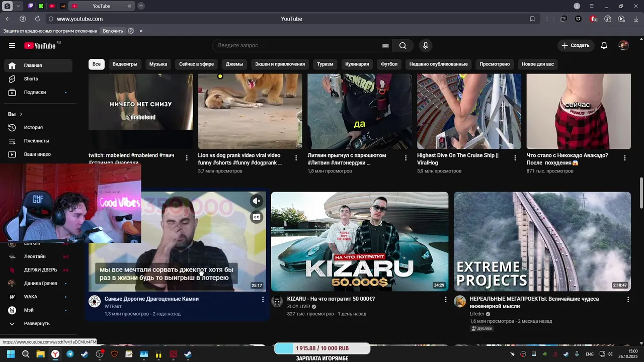This screenshot has height=362, width=644.
Task: Select the 'Музыка' filter chip
Action: 158,64
